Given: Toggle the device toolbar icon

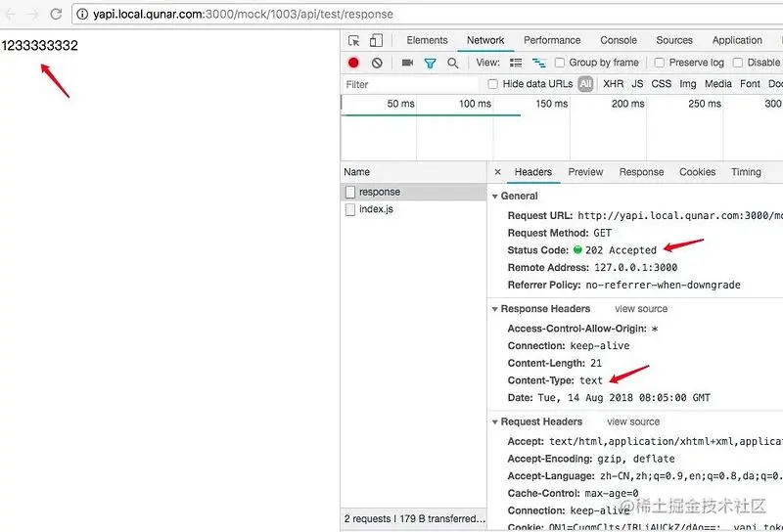Looking at the screenshot, I should (376, 40).
